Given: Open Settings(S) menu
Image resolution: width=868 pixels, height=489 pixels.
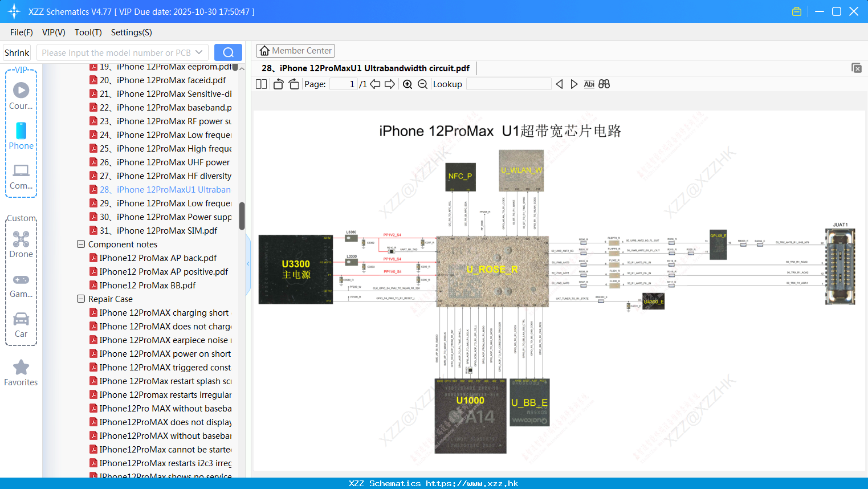Looking at the screenshot, I should pos(132,32).
